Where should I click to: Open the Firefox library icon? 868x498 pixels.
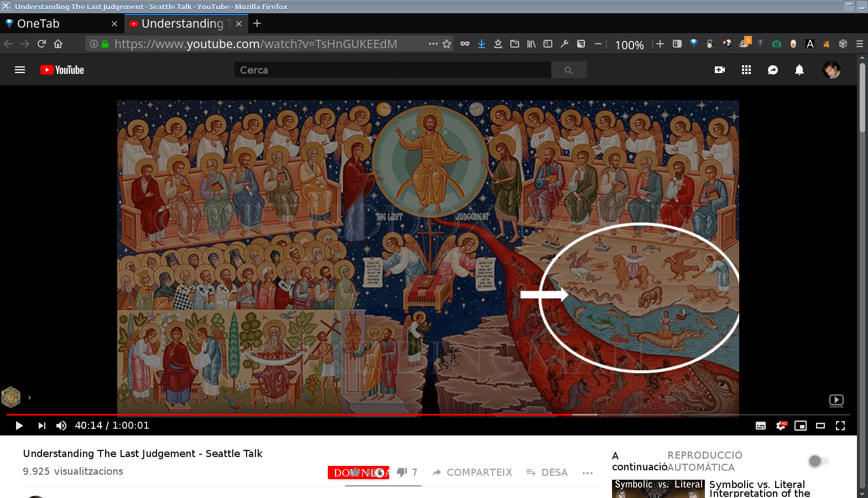coord(531,44)
